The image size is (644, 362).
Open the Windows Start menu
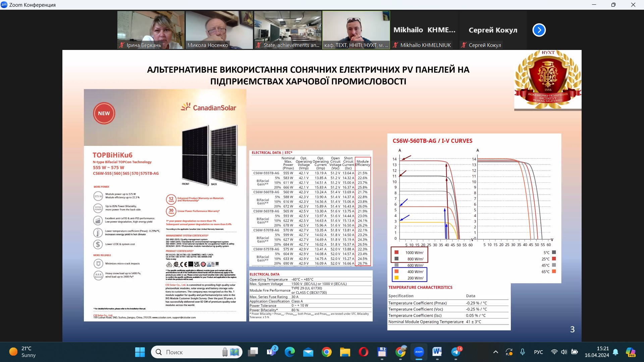click(x=140, y=352)
